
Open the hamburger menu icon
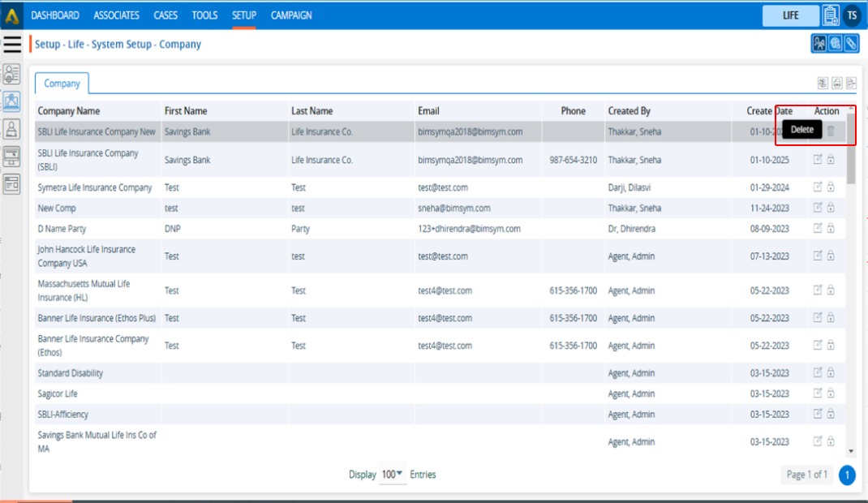click(x=12, y=44)
